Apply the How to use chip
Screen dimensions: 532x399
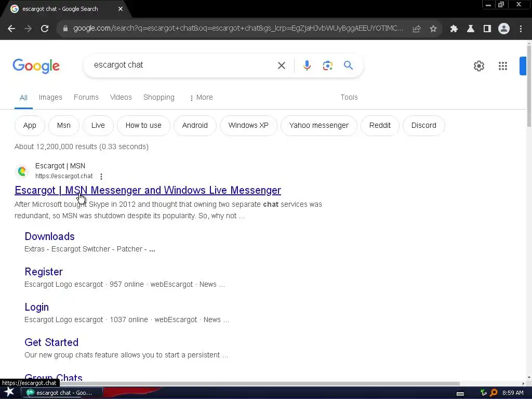point(143,126)
